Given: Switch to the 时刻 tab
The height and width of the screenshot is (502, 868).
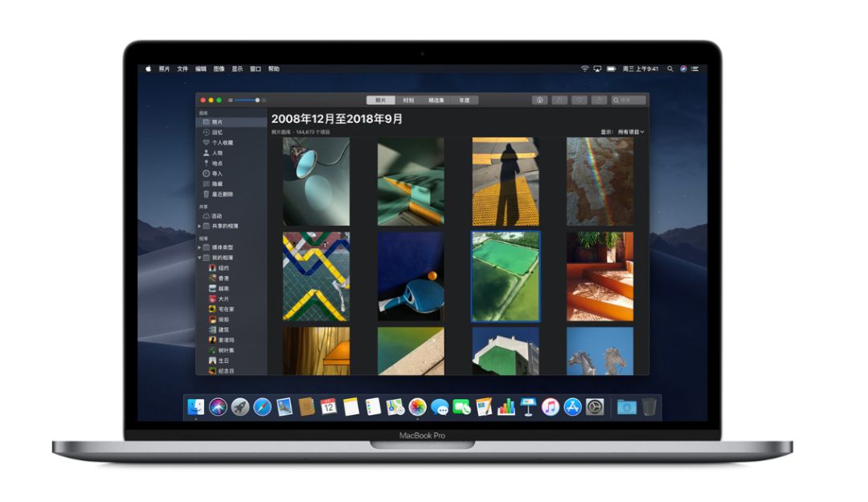Looking at the screenshot, I should 408,101.
